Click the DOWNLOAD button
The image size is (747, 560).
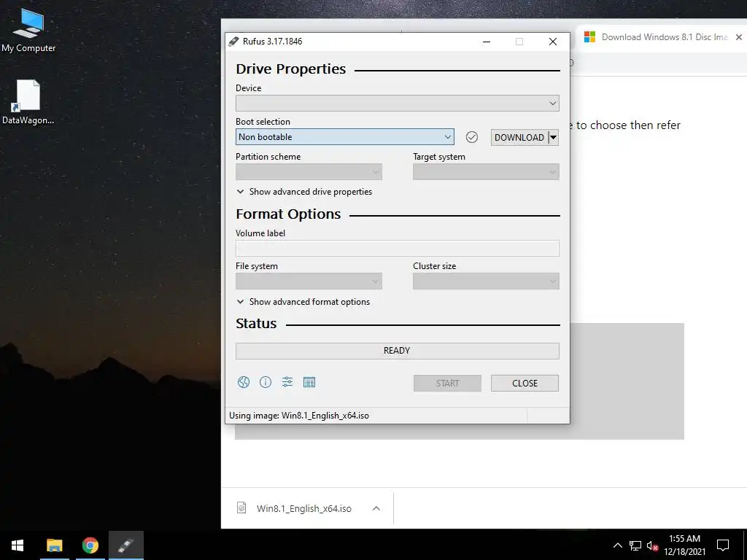519,138
